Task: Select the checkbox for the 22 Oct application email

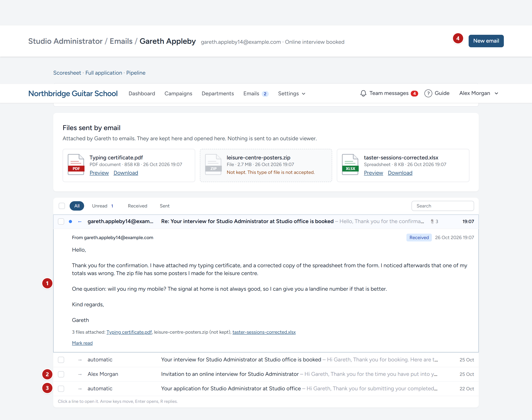Action: pyautogui.click(x=61, y=389)
